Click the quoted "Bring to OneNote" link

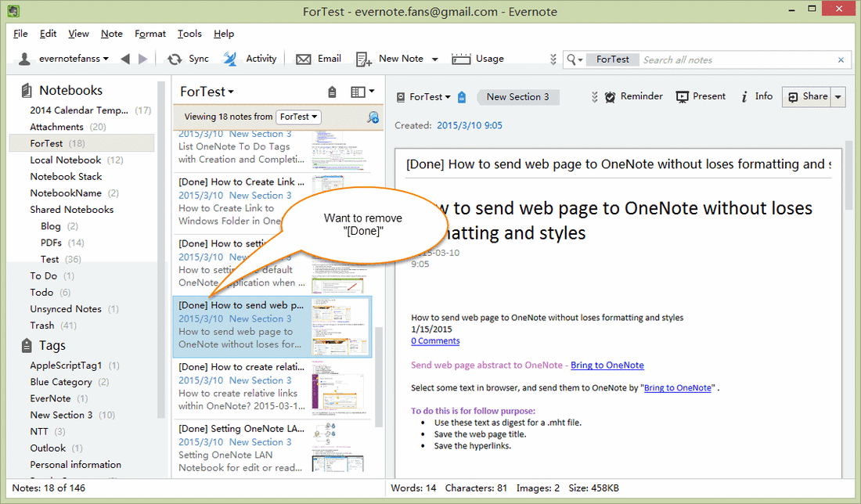point(678,388)
